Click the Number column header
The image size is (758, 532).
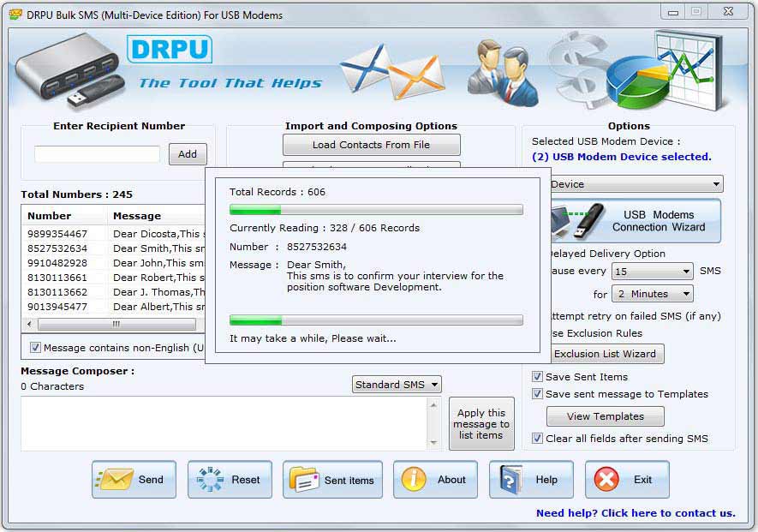click(x=64, y=216)
